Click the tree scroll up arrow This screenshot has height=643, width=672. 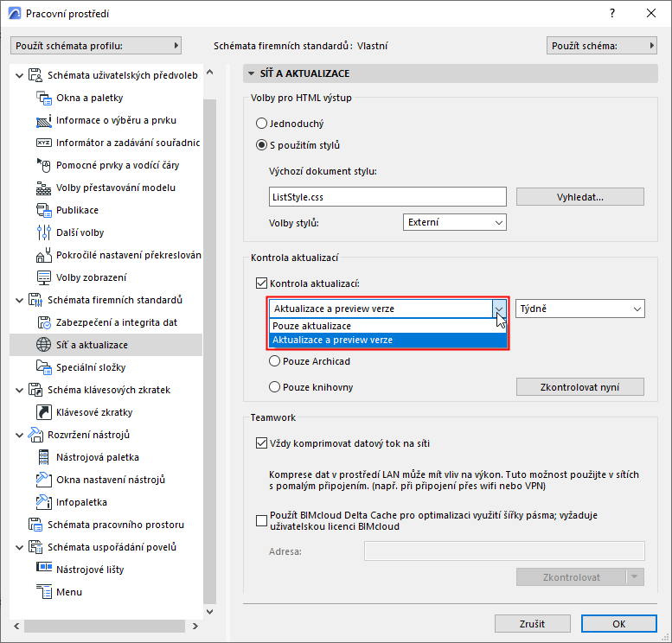tap(210, 73)
